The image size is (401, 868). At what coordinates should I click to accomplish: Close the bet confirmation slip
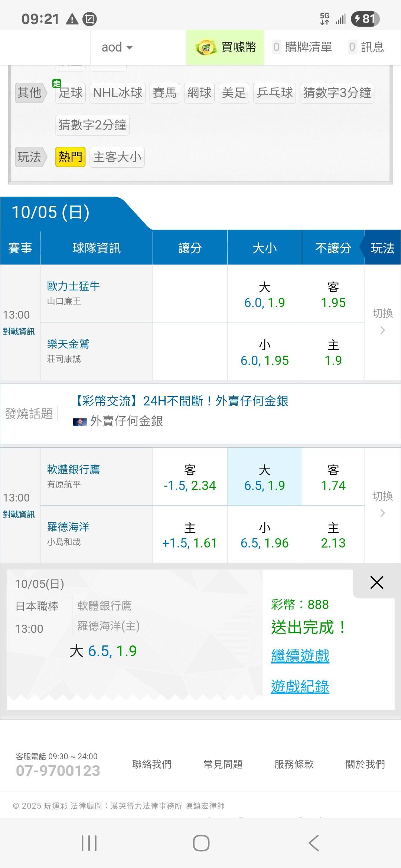click(376, 583)
